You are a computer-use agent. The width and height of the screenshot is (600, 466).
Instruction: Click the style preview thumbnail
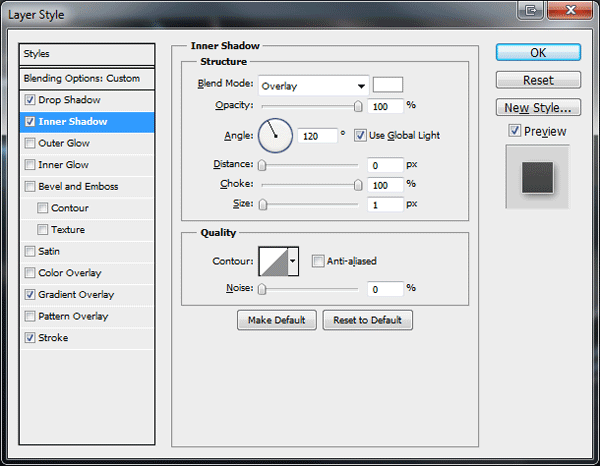tap(538, 177)
